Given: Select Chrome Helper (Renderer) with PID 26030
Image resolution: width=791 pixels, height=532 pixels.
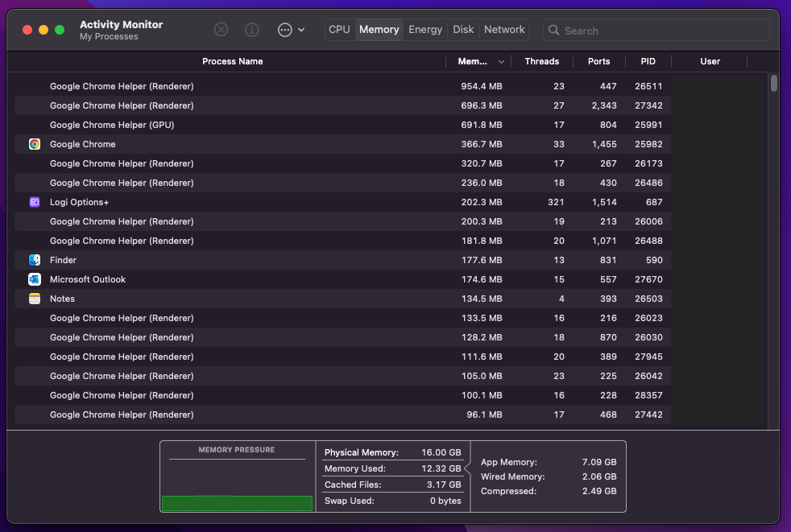Looking at the screenshot, I should 343,337.
